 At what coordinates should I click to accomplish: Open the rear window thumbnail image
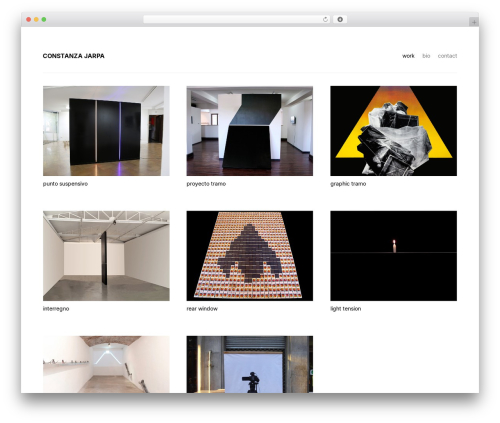pos(250,256)
